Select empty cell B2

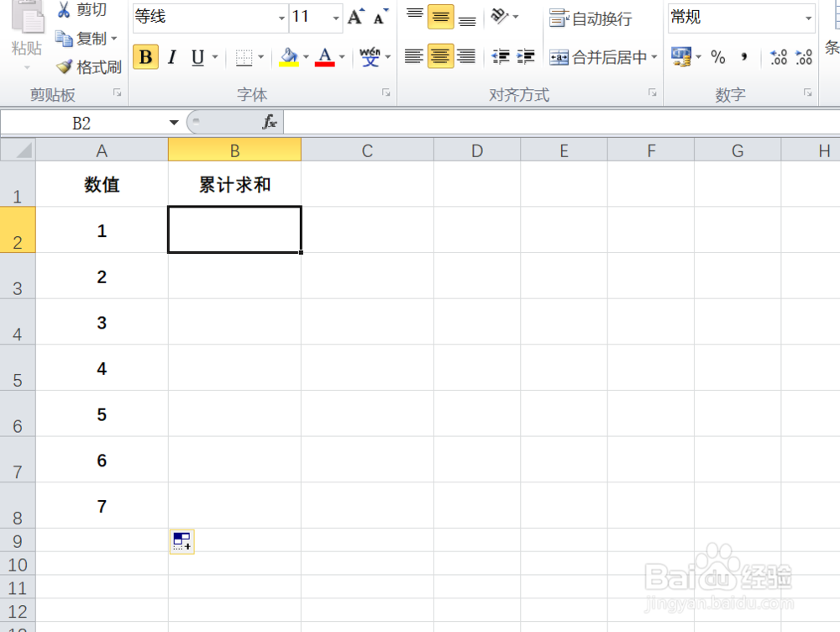(234, 229)
